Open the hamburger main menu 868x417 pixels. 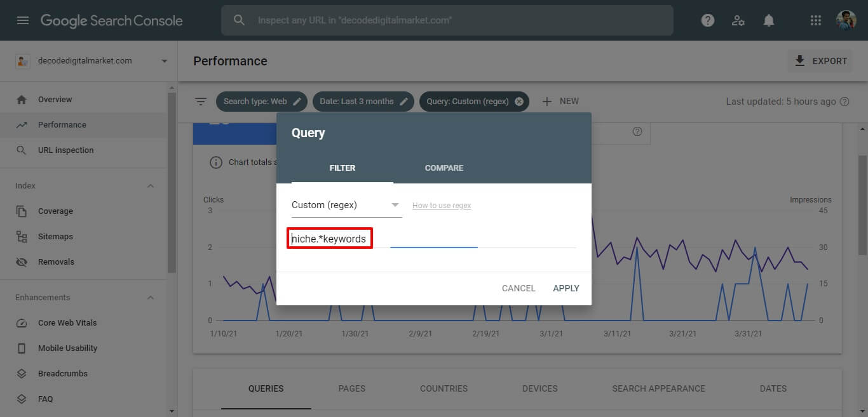click(x=23, y=20)
